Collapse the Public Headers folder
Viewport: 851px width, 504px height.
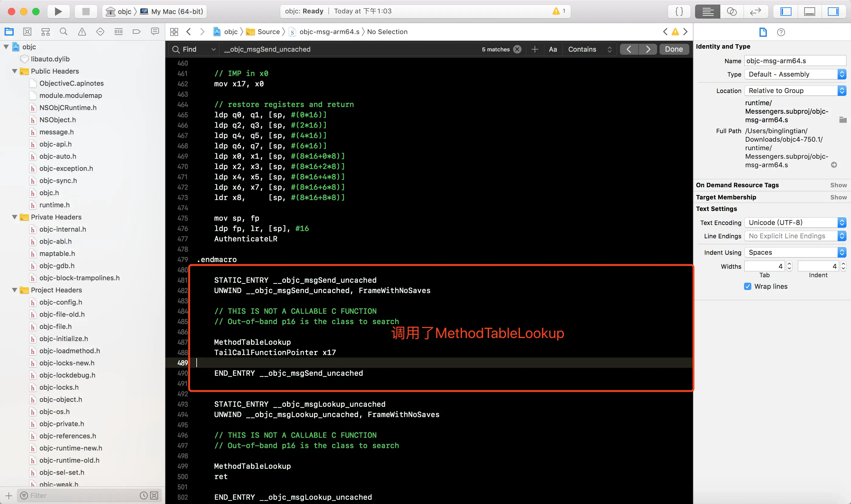[15, 71]
